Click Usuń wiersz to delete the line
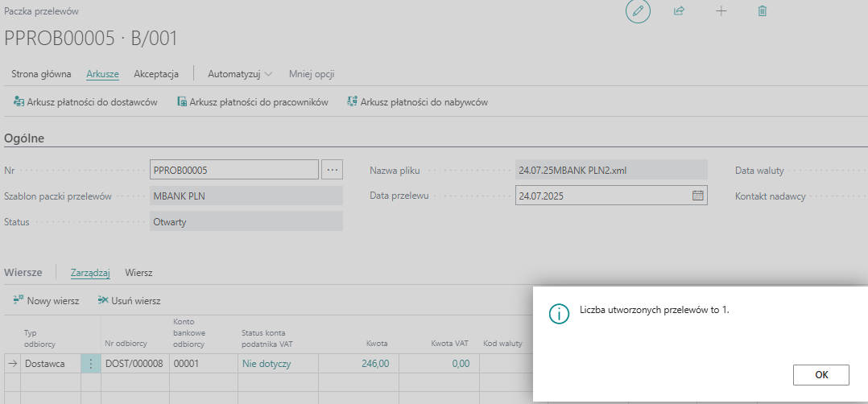 pyautogui.click(x=129, y=300)
